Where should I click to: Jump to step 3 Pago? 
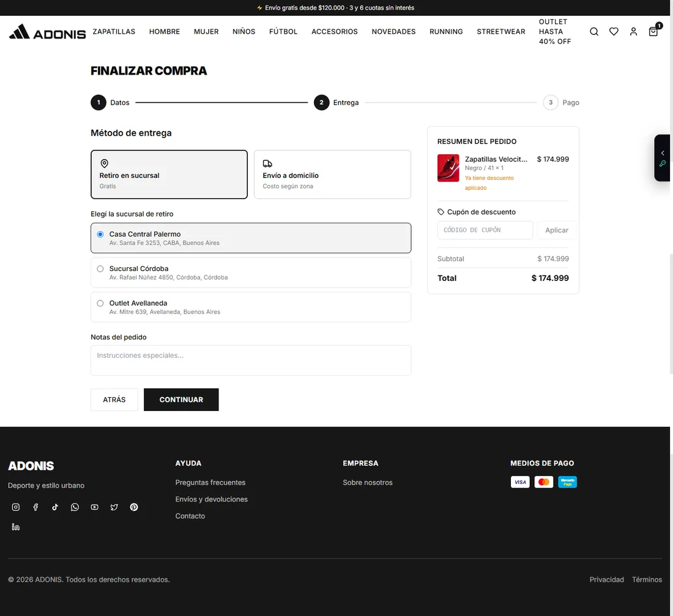[561, 103]
